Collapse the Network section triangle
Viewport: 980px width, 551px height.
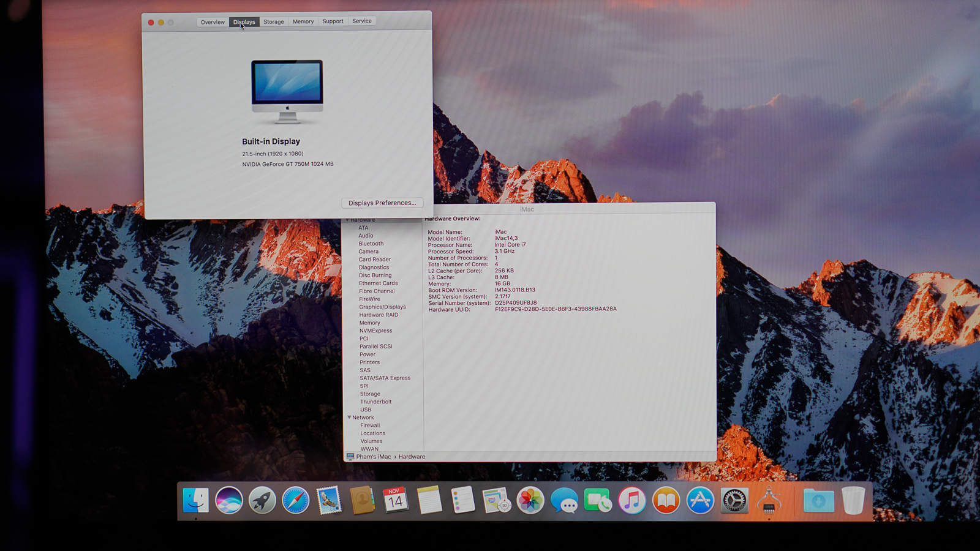[349, 418]
